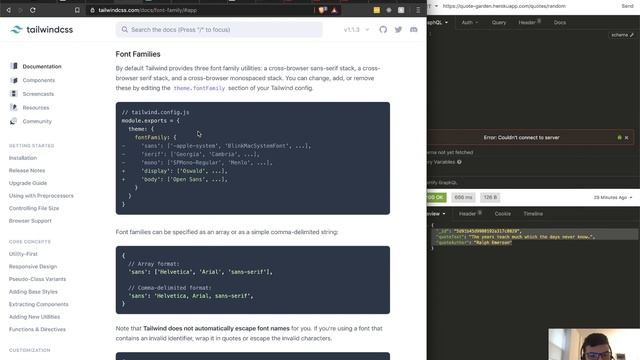
Task: Click the bookmark icon beside address bar
Action: click(77, 10)
